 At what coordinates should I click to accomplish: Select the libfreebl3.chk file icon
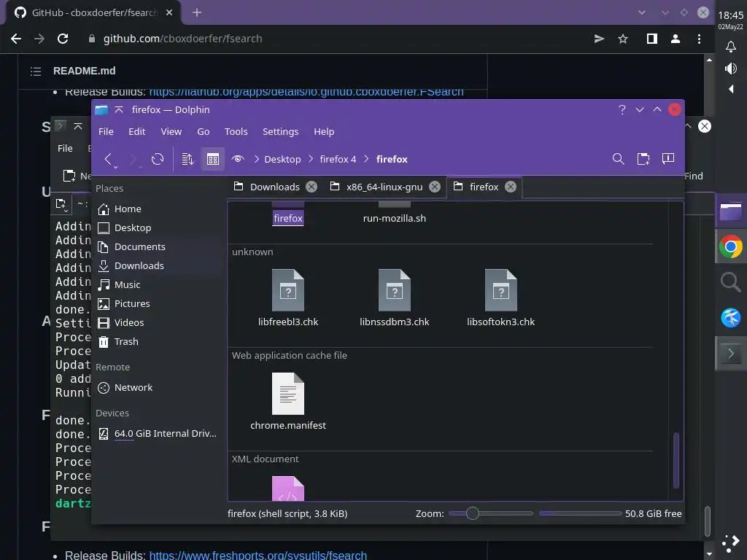(287, 290)
